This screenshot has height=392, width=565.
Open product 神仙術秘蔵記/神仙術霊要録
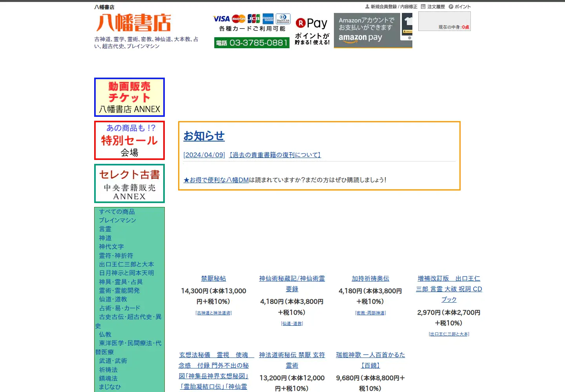pos(292,284)
